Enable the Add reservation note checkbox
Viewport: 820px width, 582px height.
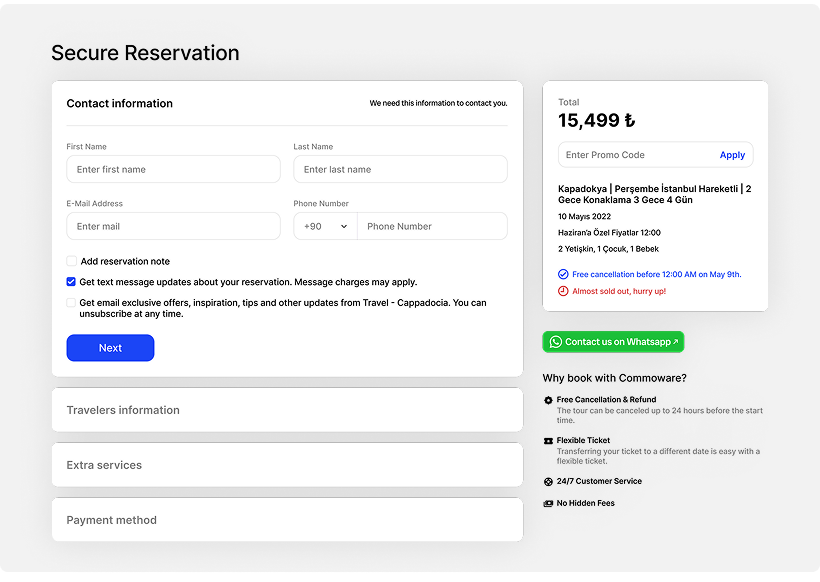click(x=72, y=261)
